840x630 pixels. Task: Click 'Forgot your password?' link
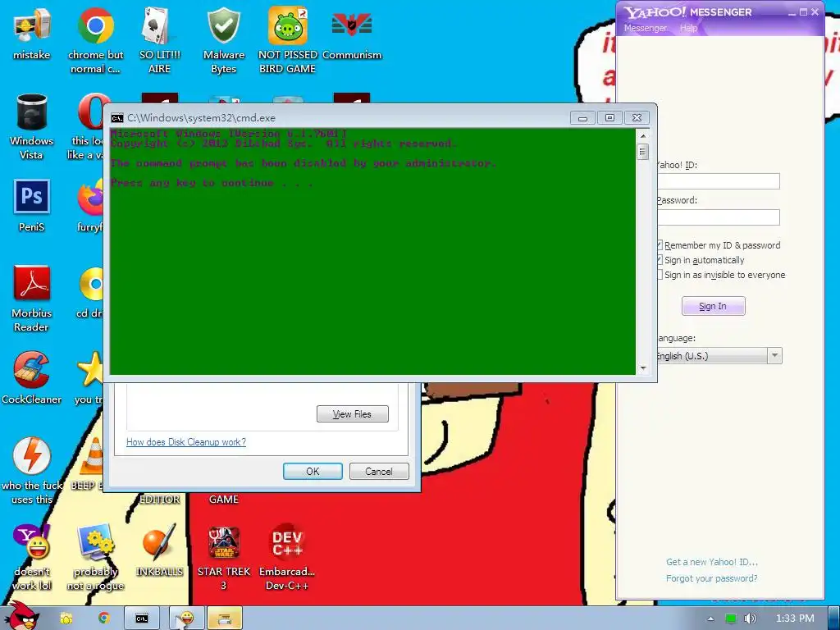(711, 578)
